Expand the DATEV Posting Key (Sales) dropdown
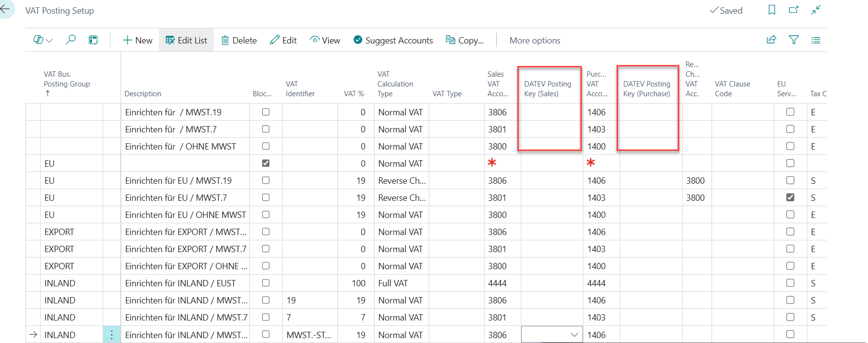This screenshot has width=868, height=343. (574, 335)
